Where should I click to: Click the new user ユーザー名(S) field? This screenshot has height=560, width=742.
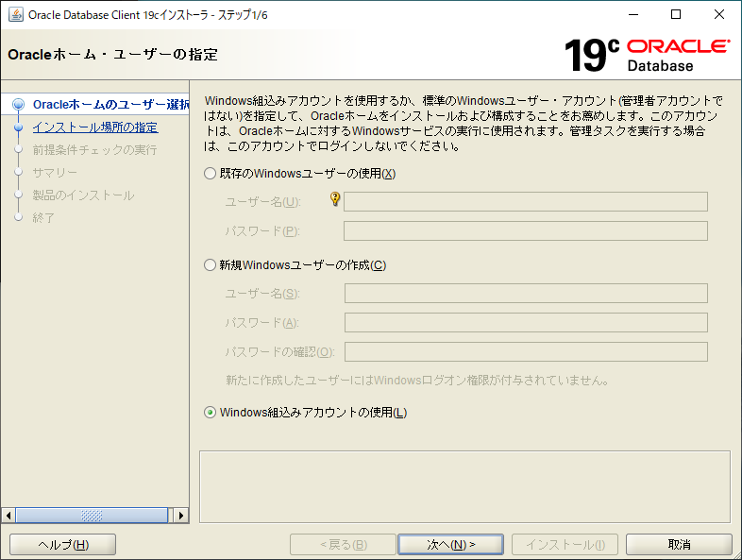tap(526, 293)
